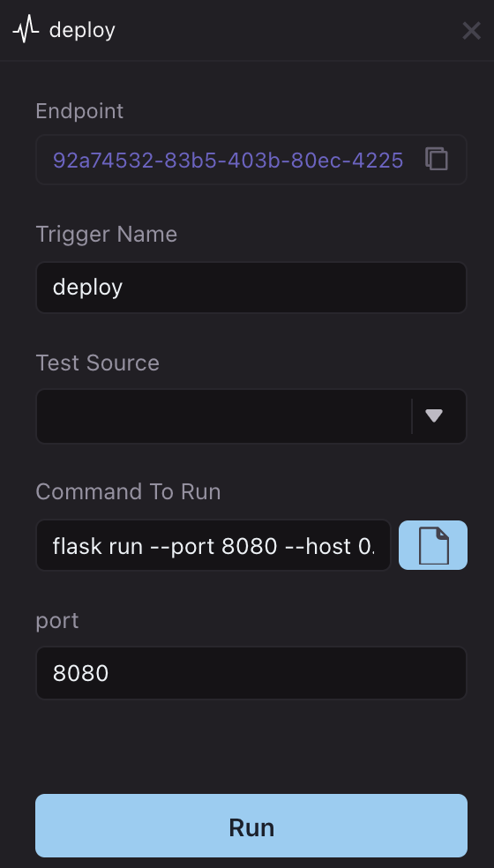Open the file picker icon next to command
494x868 pixels.
pyautogui.click(x=433, y=545)
